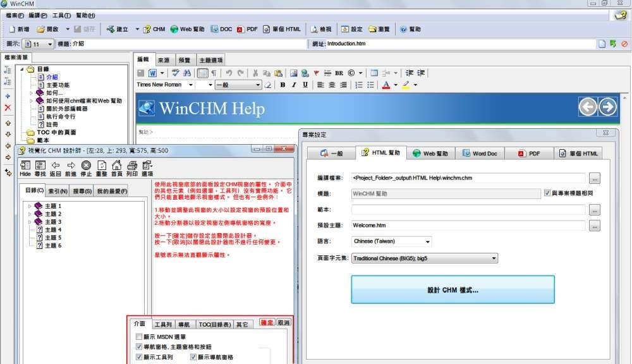Click the red font color swatch
Image resolution: width=632 pixels, height=364 pixels.
coord(386,85)
